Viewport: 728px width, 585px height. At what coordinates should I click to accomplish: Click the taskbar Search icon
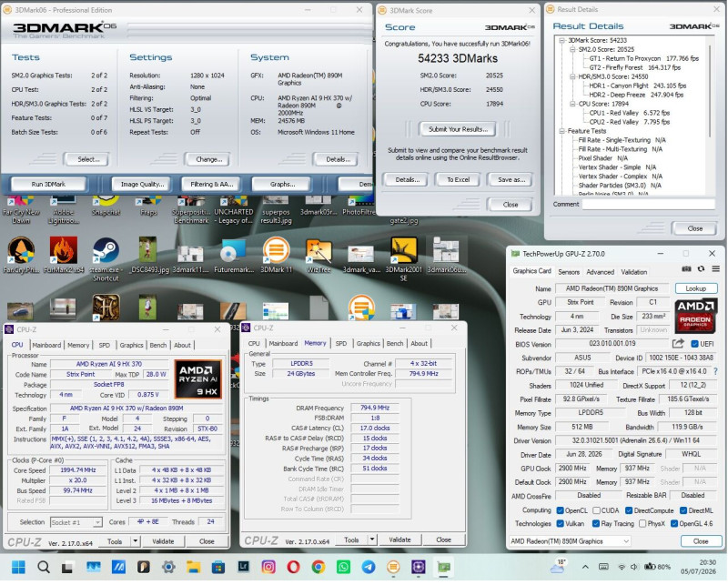44,567
